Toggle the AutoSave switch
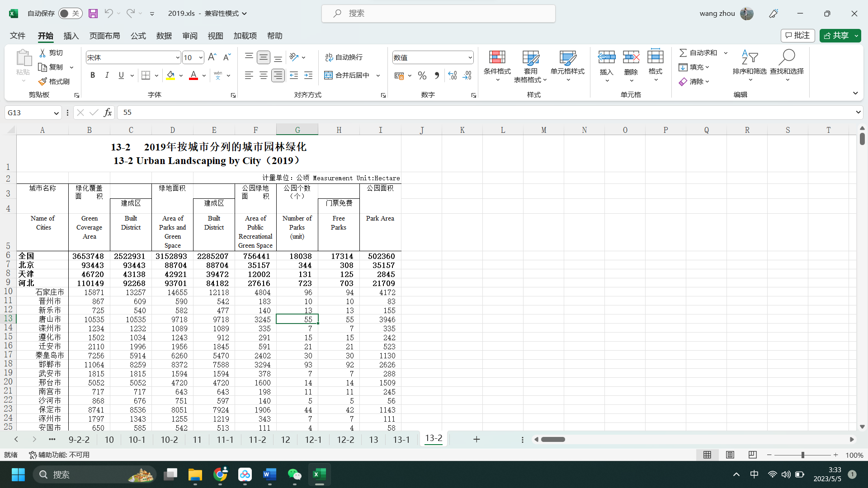The height and width of the screenshot is (488, 868). (x=70, y=14)
